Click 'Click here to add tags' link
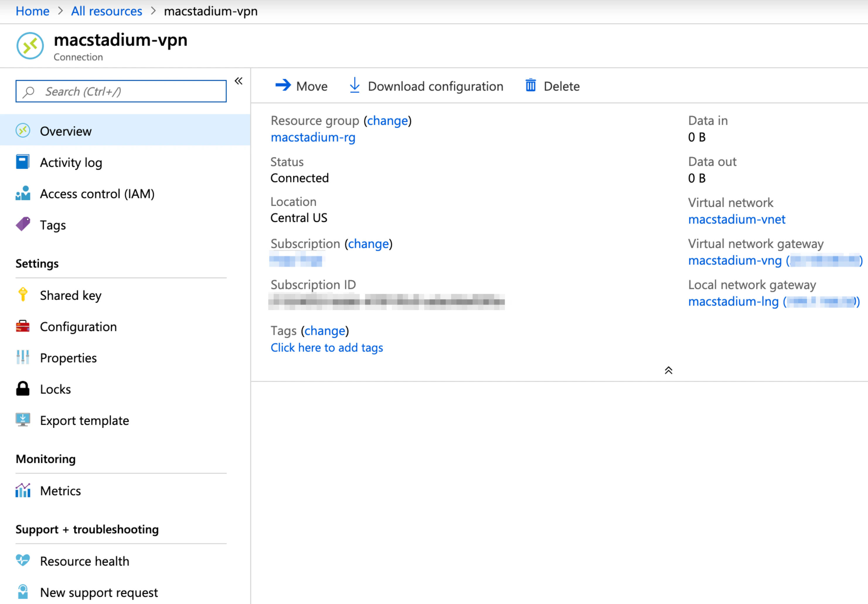Viewport: 868px width, 604px height. (327, 347)
